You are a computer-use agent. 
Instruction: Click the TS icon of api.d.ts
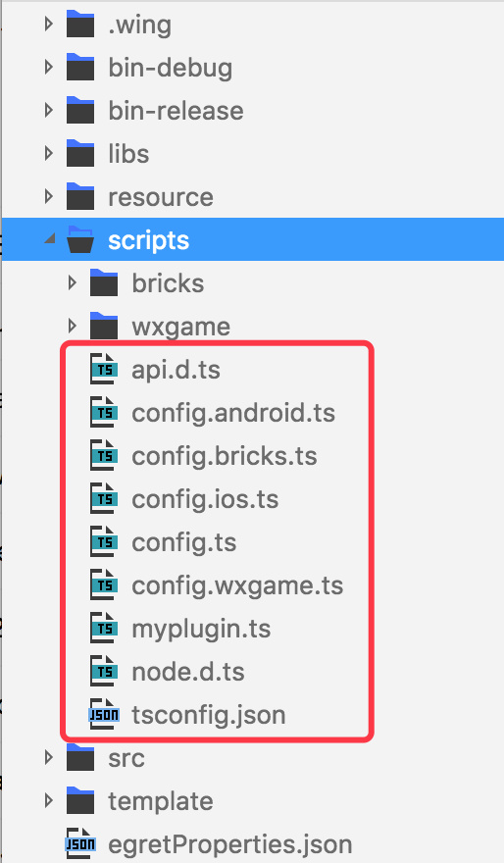tap(104, 370)
